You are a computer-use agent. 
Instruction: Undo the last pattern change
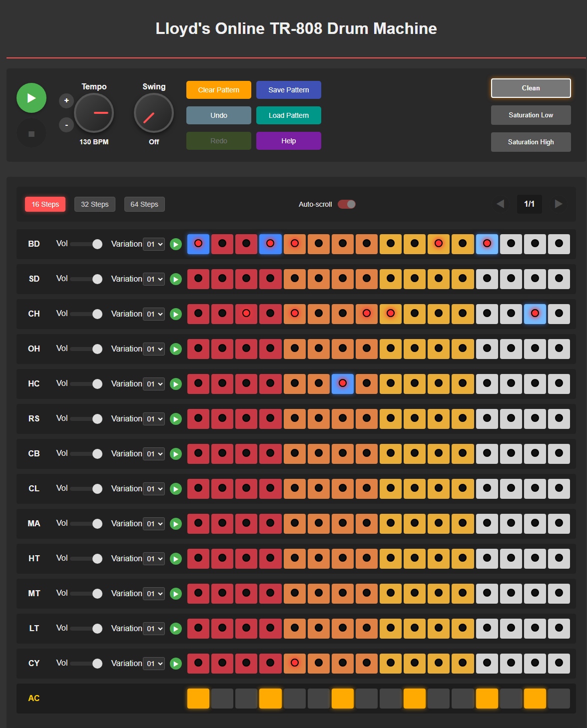coord(219,115)
